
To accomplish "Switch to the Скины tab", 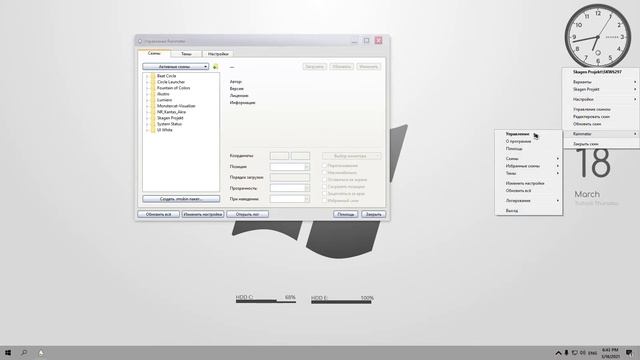I will (154, 53).
